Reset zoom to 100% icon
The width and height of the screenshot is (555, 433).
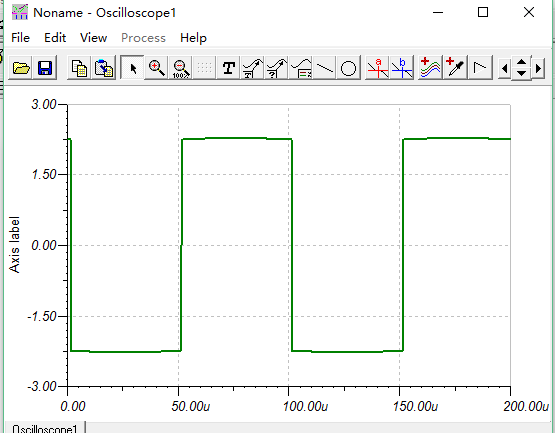(181, 67)
